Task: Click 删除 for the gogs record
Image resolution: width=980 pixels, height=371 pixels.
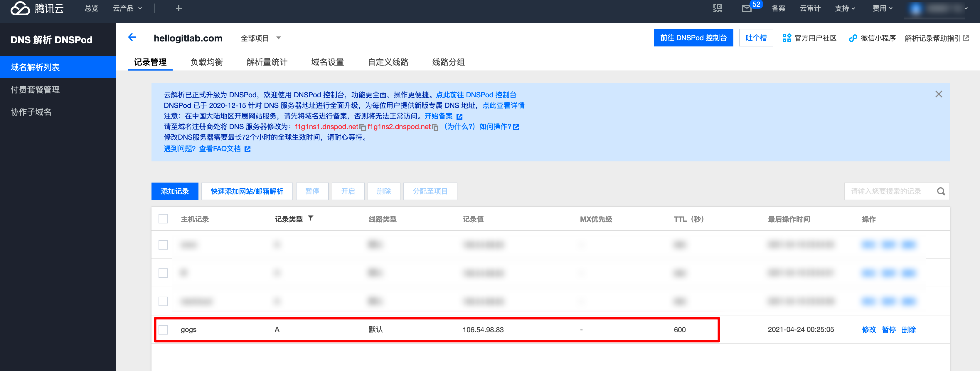Action: tap(908, 330)
